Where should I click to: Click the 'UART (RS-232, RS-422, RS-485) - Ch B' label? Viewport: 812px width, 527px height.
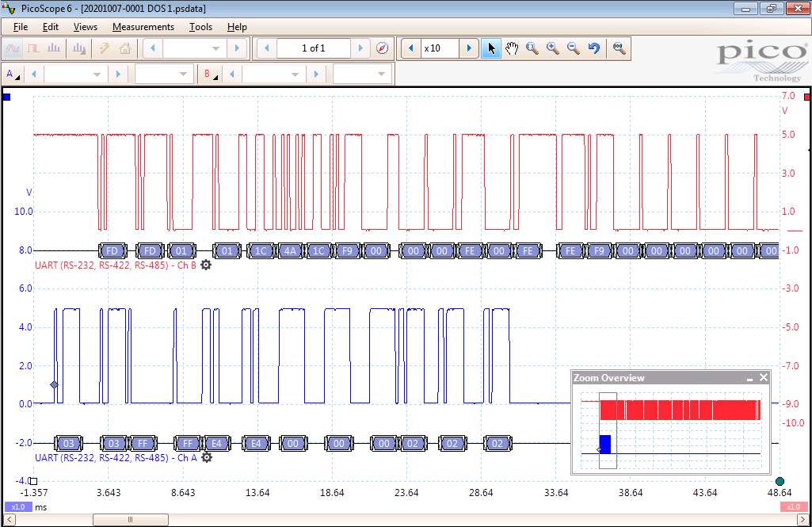point(116,265)
